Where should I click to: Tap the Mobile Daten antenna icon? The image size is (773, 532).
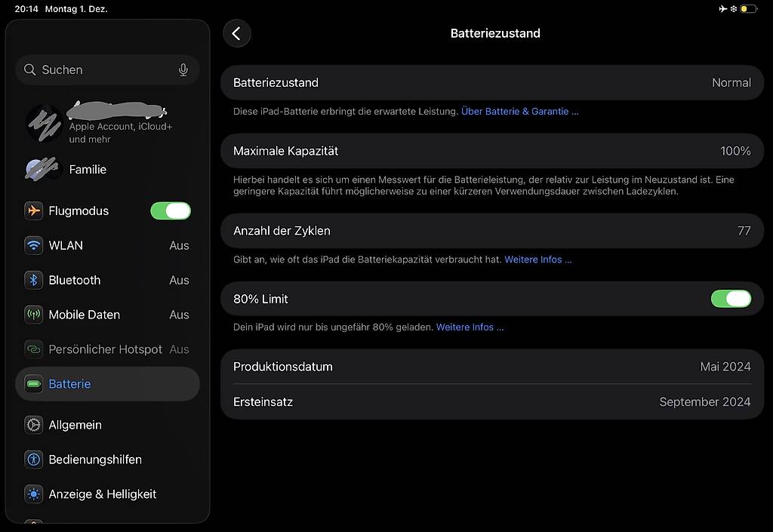[x=33, y=315]
